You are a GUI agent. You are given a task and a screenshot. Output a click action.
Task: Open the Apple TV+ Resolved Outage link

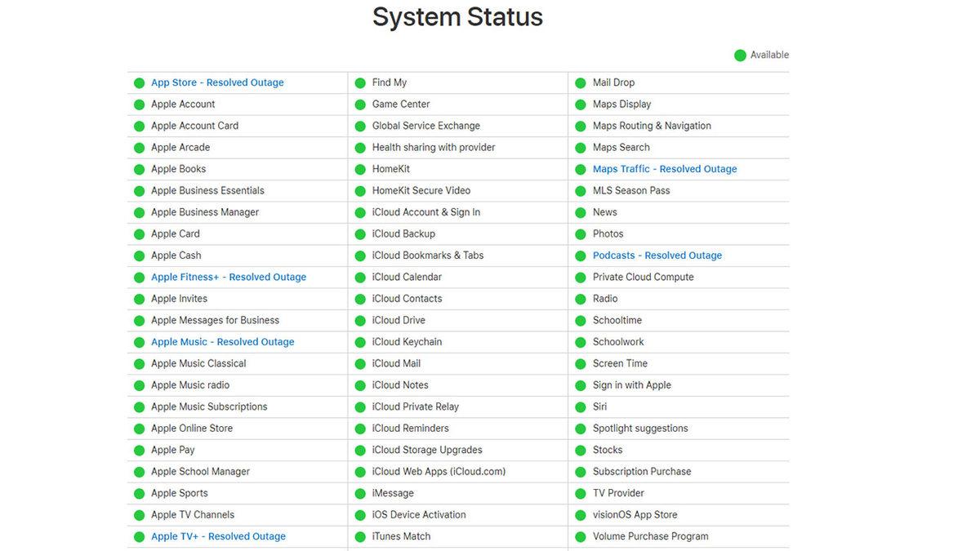coord(218,535)
